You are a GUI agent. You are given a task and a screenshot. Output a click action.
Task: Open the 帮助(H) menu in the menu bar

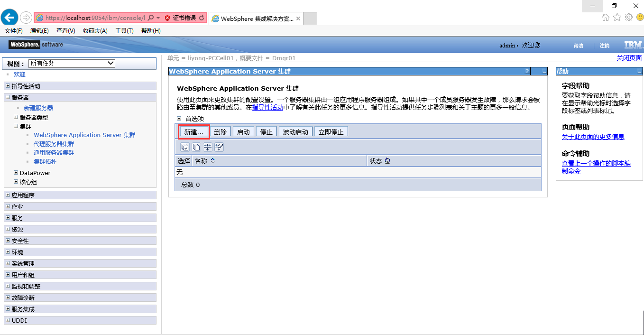(x=151, y=31)
